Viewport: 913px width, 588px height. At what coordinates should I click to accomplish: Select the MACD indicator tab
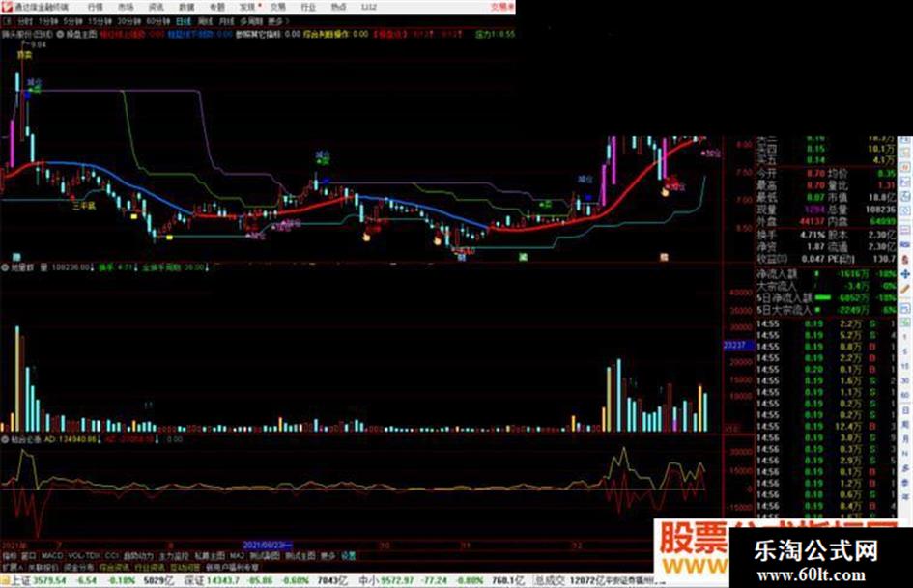coord(52,556)
